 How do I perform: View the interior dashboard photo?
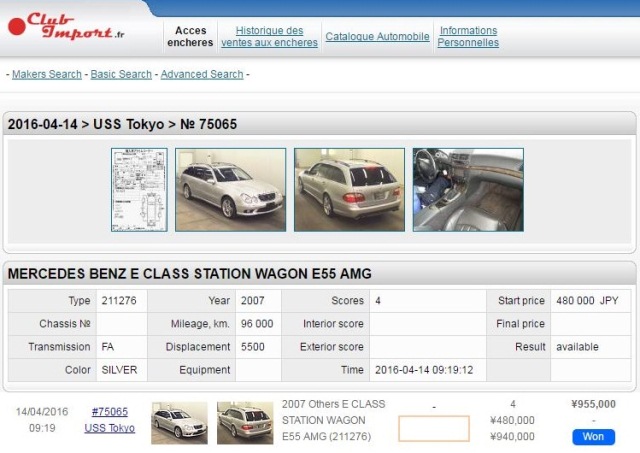coord(468,190)
